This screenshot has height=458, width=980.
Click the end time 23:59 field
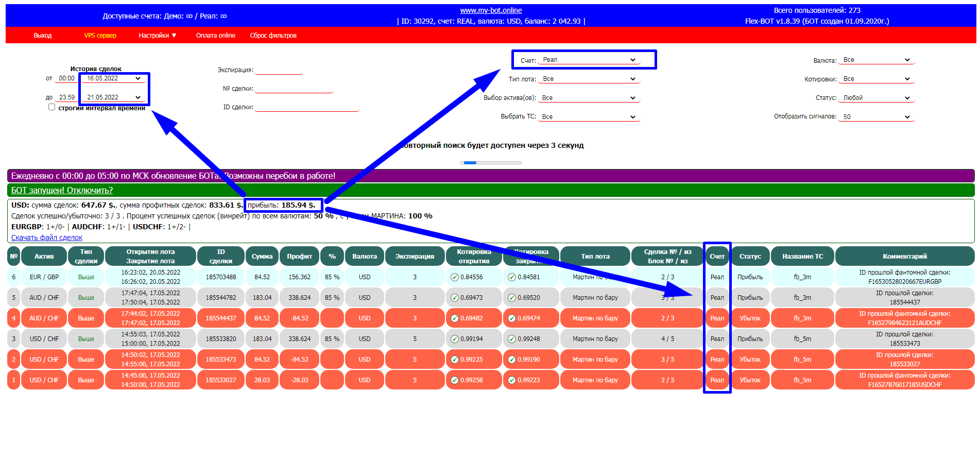click(66, 97)
